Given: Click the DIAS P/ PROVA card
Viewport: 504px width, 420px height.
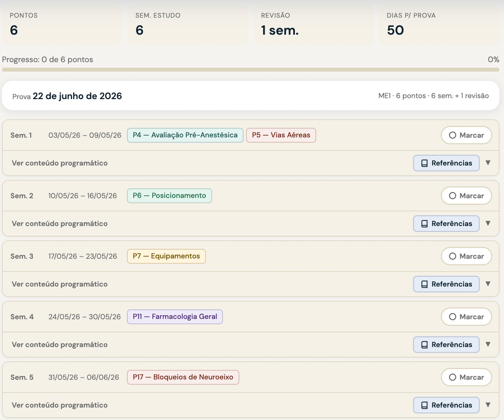Looking at the screenshot, I should pos(439,25).
